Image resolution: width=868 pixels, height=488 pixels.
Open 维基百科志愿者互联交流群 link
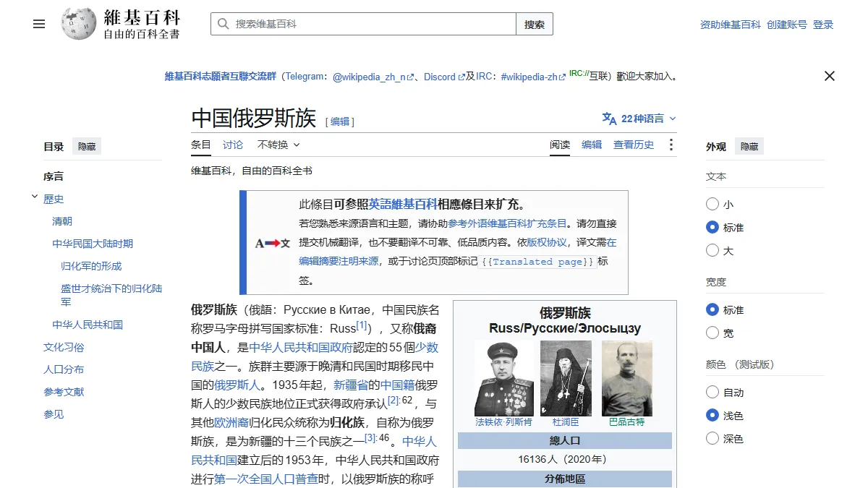[221, 77]
